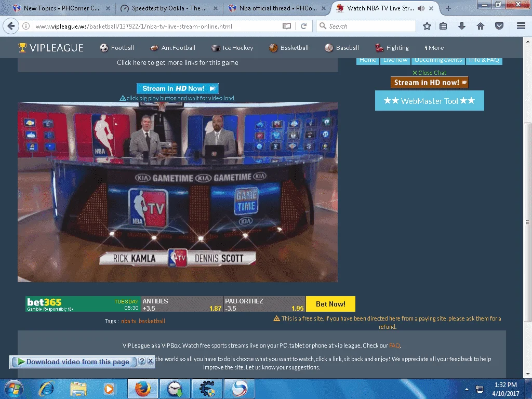Open the Firefox hamburger menu

(x=521, y=26)
